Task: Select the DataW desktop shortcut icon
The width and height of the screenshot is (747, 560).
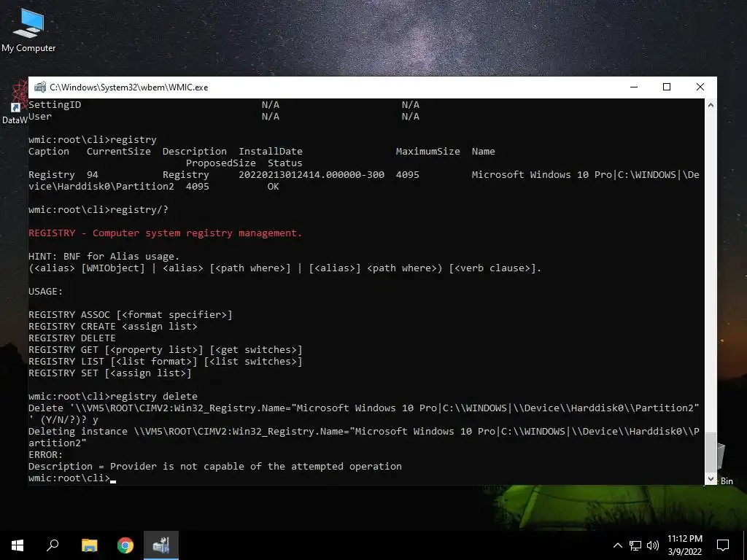Action: coord(15,102)
